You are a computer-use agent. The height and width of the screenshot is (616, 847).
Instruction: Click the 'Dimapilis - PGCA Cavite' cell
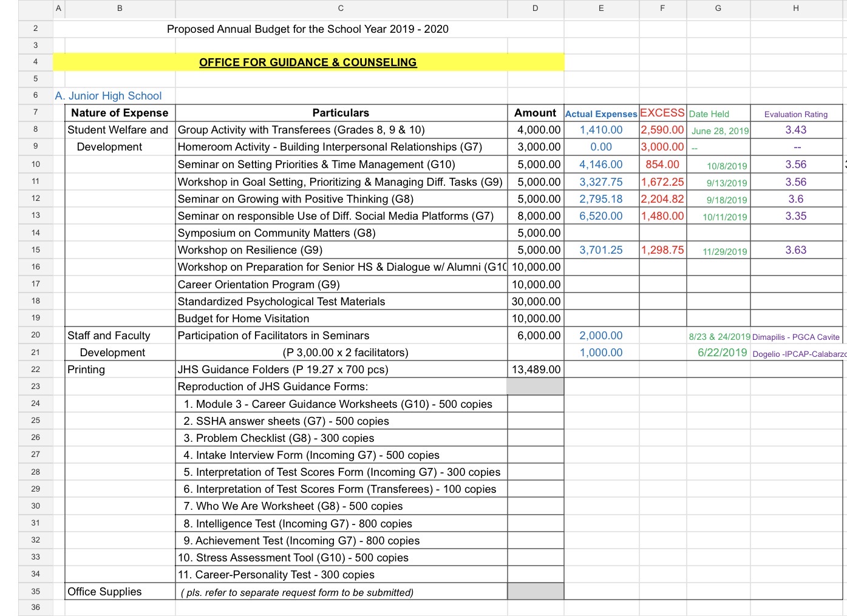(x=796, y=337)
